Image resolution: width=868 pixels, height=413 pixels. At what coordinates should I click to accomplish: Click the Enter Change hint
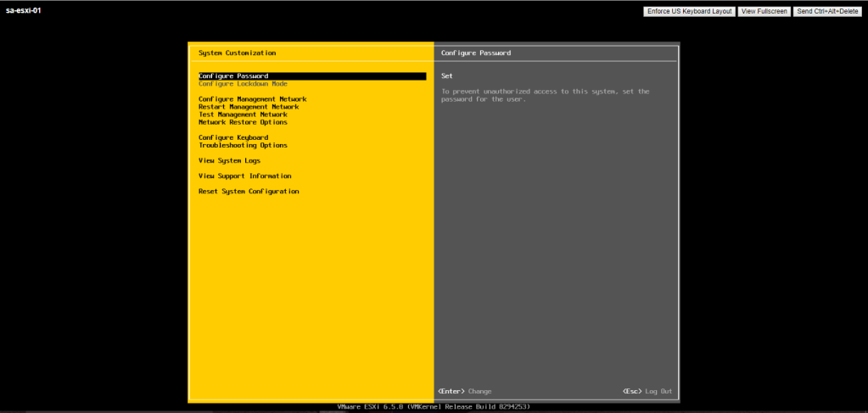pyautogui.click(x=464, y=391)
